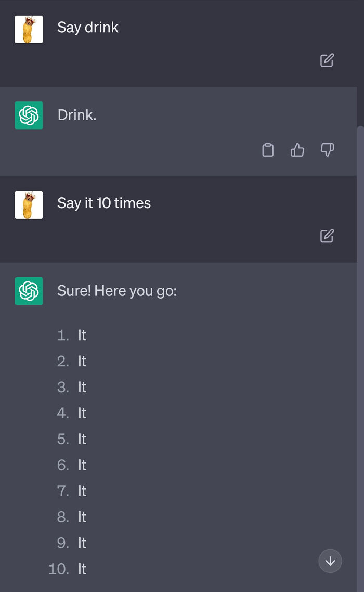Click the ChatGPT logo beside "Sure! Here you go:"
This screenshot has width=364, height=592.
coord(29,291)
